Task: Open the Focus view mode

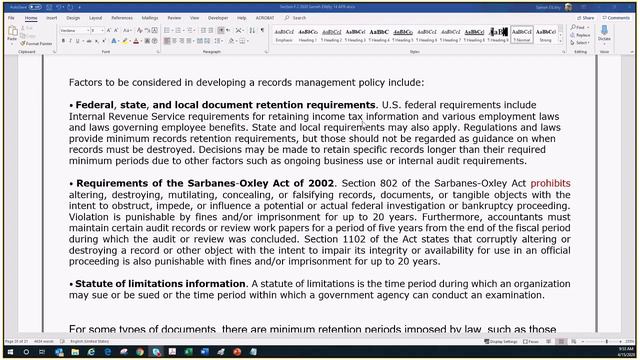Action: (531, 341)
